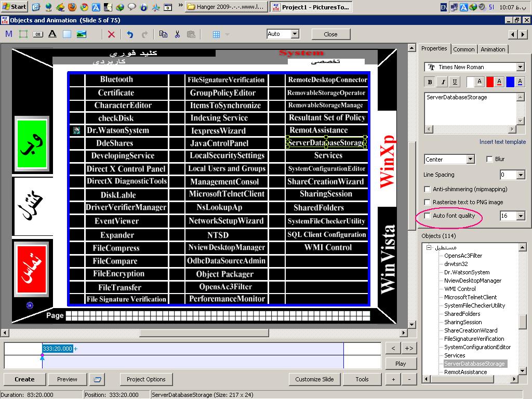This screenshot has height=399, width=532.
Task: Select the Frame object tool
Action: coord(23,34)
